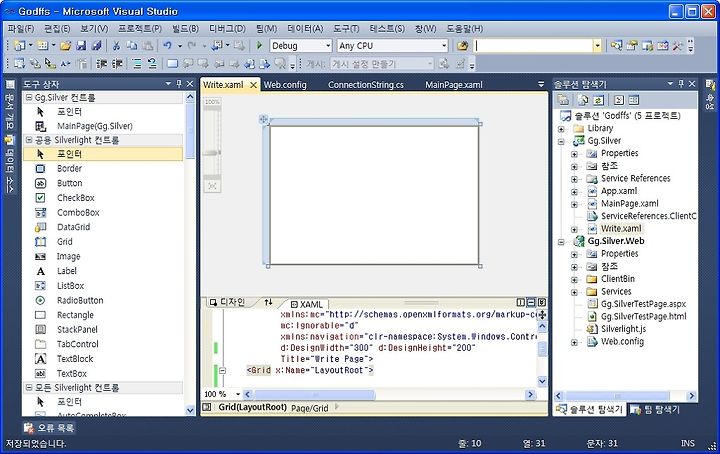The height and width of the screenshot is (454, 720).
Task: Select App.xaml in Solution Explorer
Action: click(619, 191)
